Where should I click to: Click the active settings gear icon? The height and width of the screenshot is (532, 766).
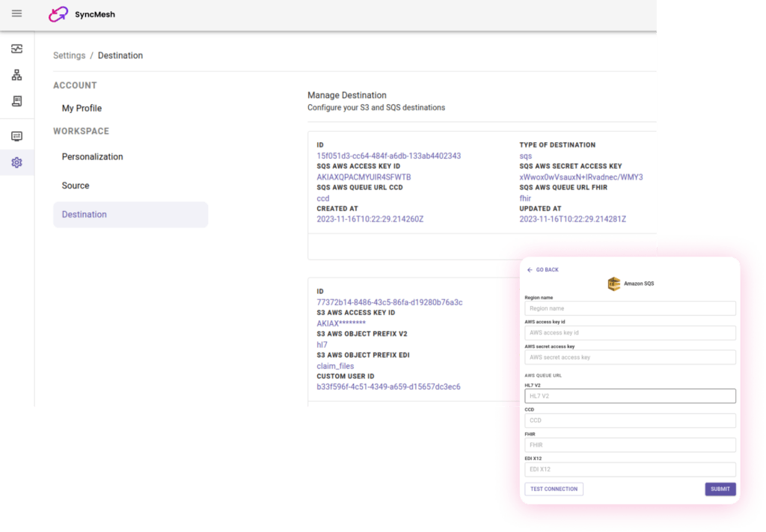[x=15, y=162]
